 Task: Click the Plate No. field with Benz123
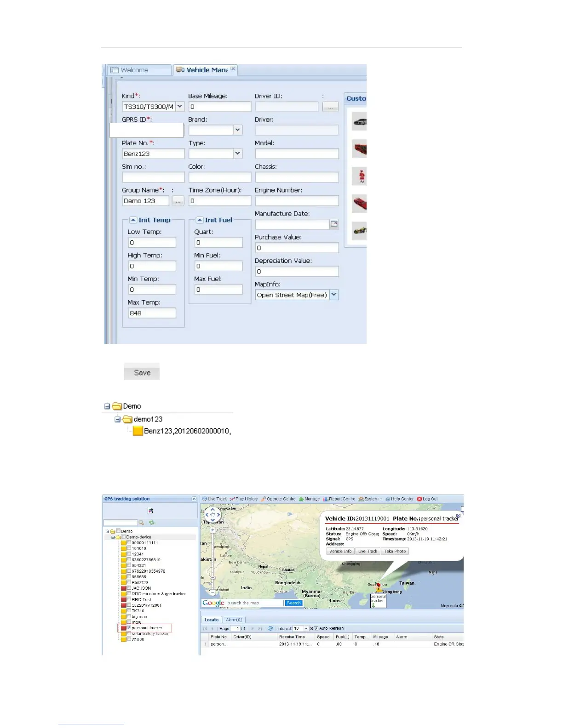click(x=153, y=154)
